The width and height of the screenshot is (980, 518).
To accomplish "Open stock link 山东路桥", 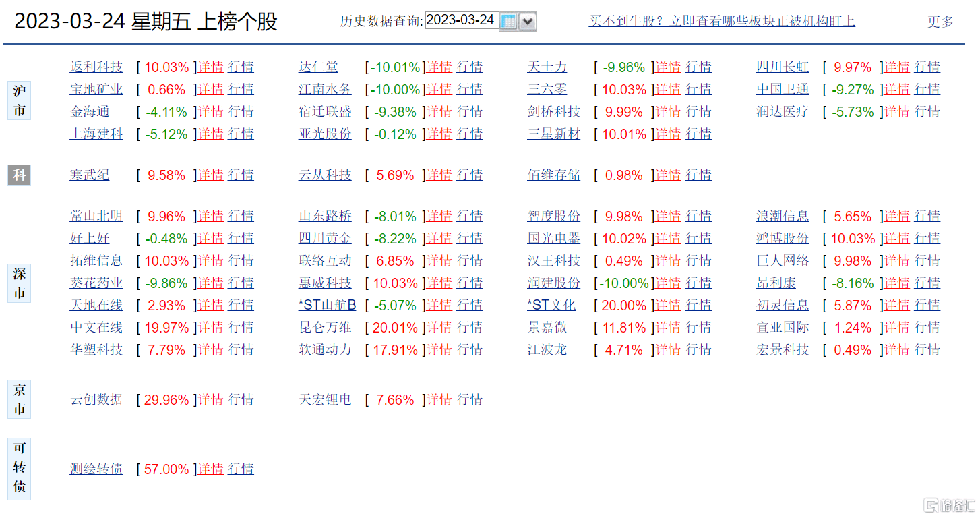I will tap(325, 217).
